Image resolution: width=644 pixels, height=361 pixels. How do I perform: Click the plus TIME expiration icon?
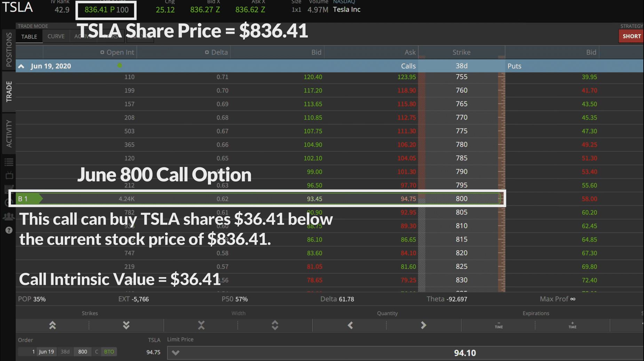click(572, 325)
